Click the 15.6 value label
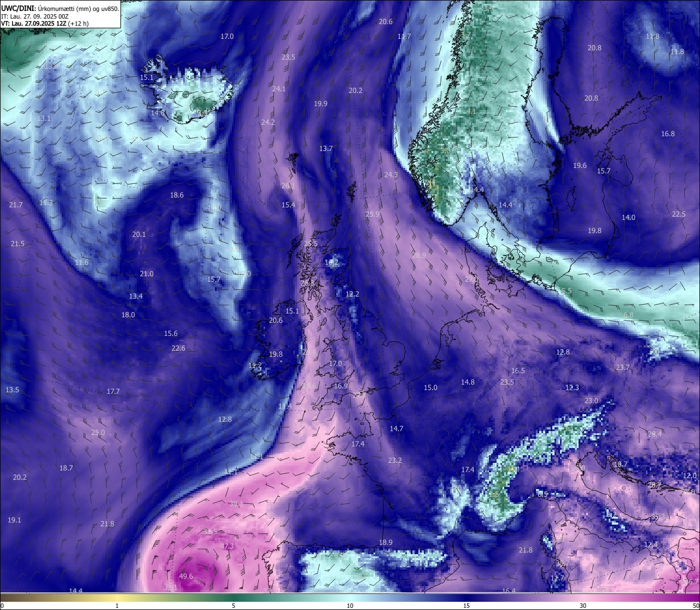Image resolution: width=700 pixels, height=610 pixels. (171, 333)
